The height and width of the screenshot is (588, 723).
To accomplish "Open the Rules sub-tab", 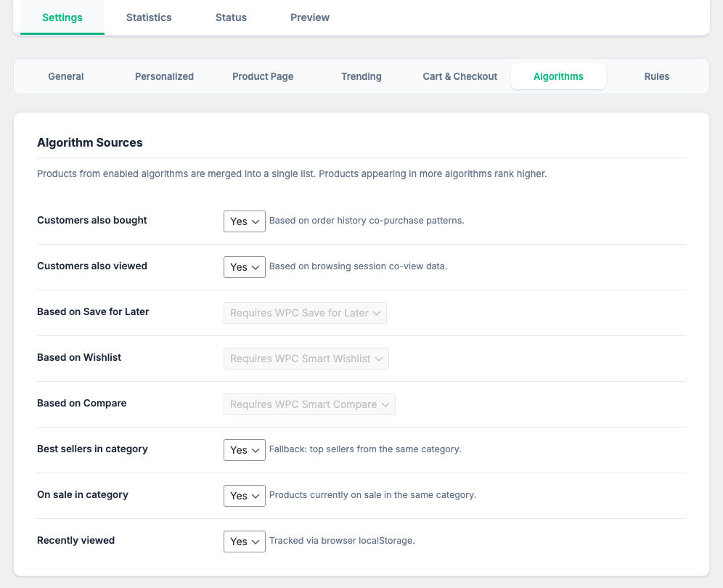I will [x=657, y=76].
